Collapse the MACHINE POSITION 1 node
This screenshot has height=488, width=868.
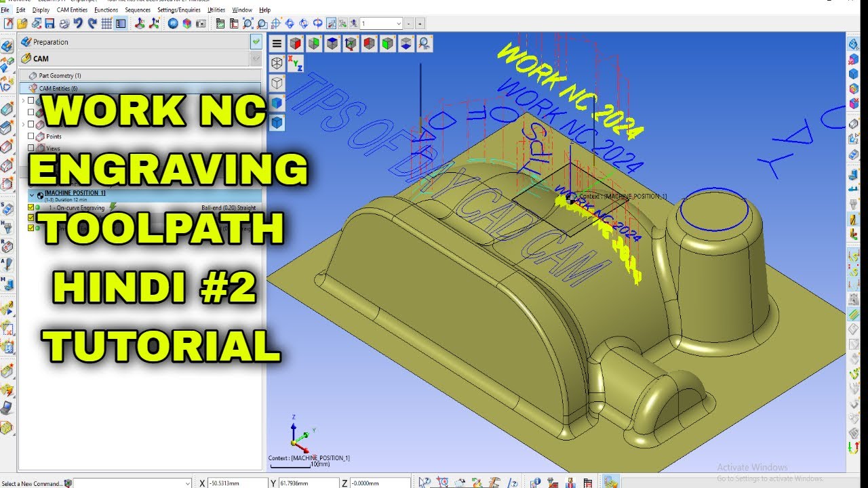click(x=31, y=195)
